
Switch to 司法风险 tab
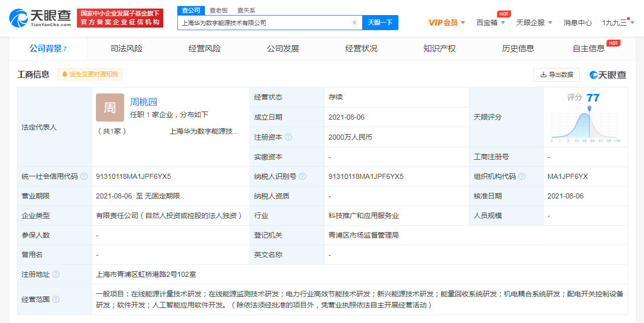(126, 49)
